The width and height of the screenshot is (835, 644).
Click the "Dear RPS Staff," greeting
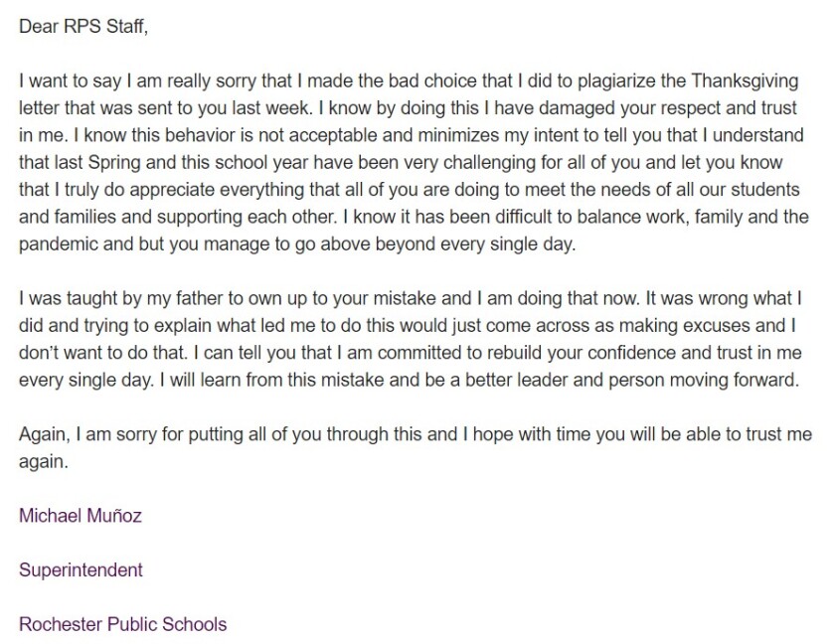[x=83, y=27]
